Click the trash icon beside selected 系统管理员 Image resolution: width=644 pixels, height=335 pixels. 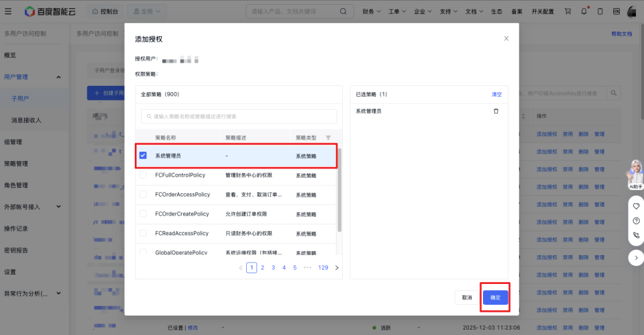tap(496, 111)
